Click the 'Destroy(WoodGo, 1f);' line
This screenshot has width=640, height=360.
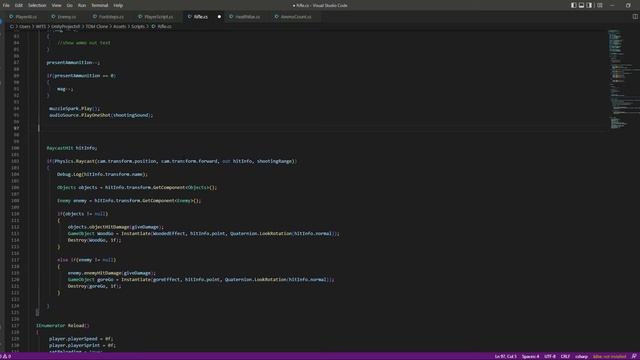(x=94, y=240)
